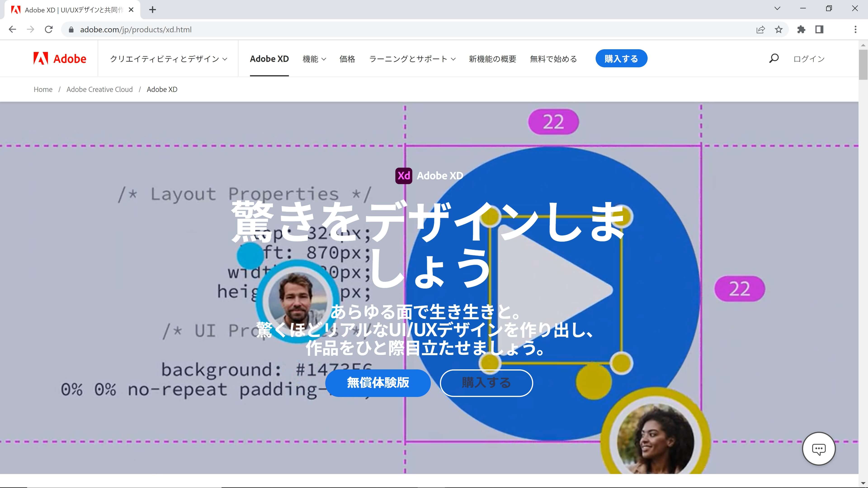Click the blue 購入する header button
This screenshot has width=868, height=488.
click(621, 58)
